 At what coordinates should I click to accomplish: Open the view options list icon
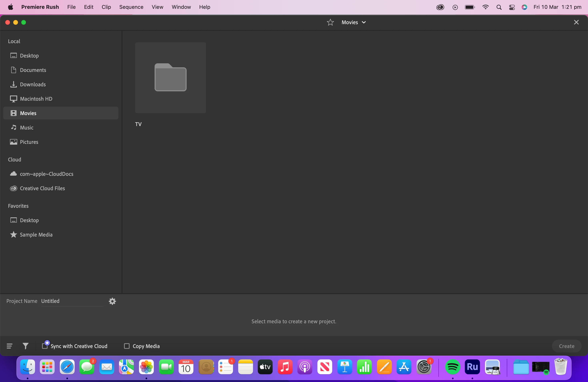pyautogui.click(x=9, y=346)
